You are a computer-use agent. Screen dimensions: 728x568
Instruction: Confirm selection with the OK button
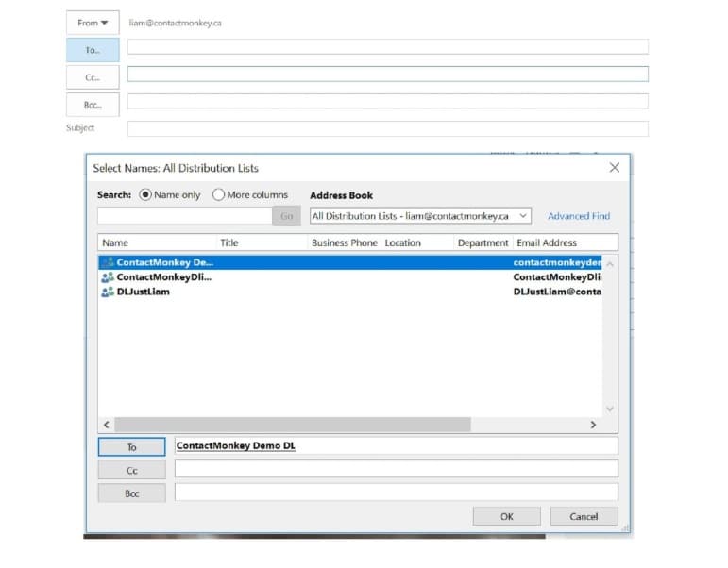click(x=506, y=516)
